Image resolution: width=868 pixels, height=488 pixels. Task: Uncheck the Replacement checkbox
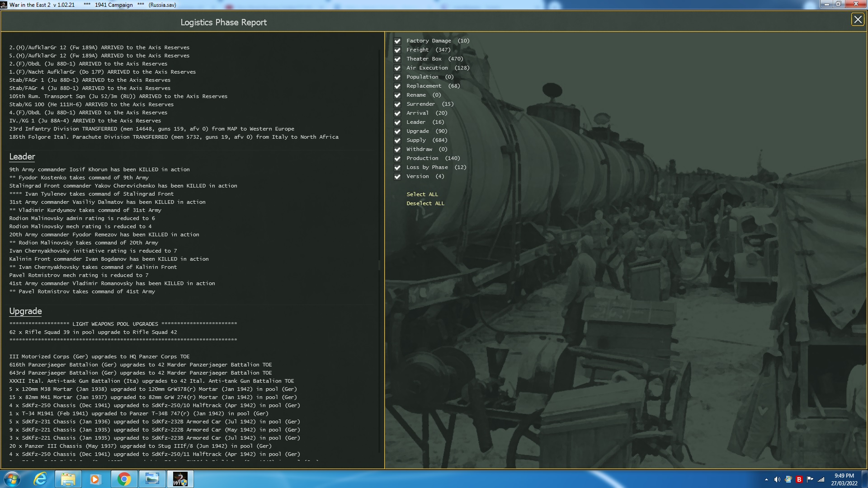click(x=397, y=86)
